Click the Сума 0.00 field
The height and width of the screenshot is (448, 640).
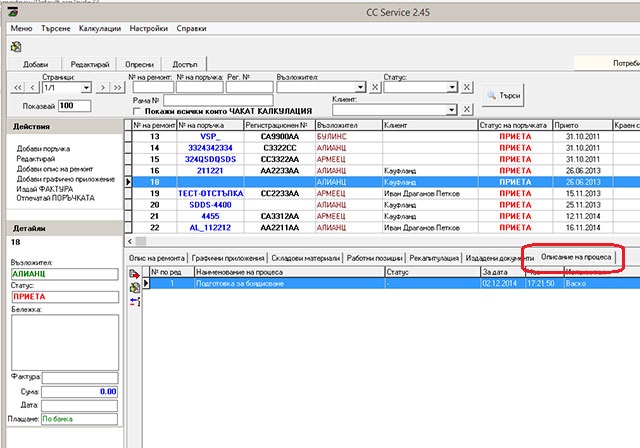tap(79, 392)
